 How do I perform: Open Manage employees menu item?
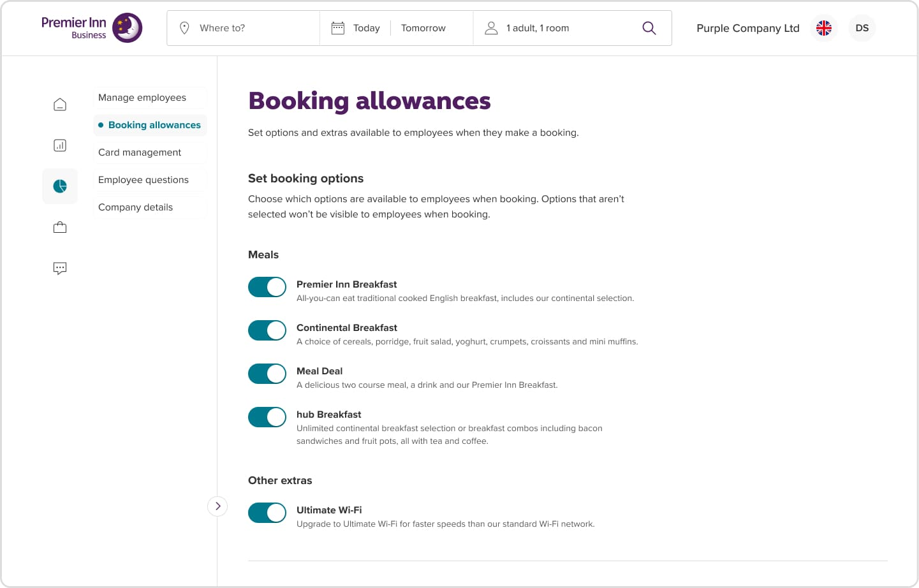tap(150, 98)
